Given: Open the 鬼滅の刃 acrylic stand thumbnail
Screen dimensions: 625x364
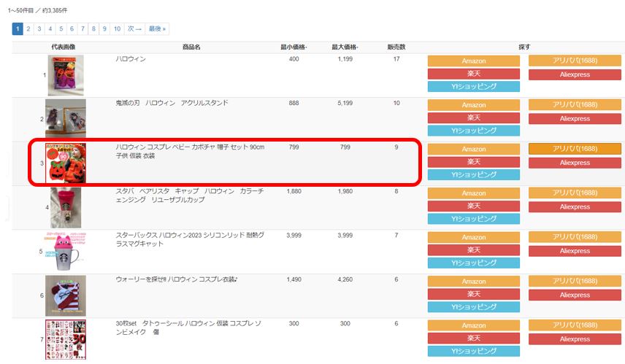Looking at the screenshot, I should click(x=66, y=119).
